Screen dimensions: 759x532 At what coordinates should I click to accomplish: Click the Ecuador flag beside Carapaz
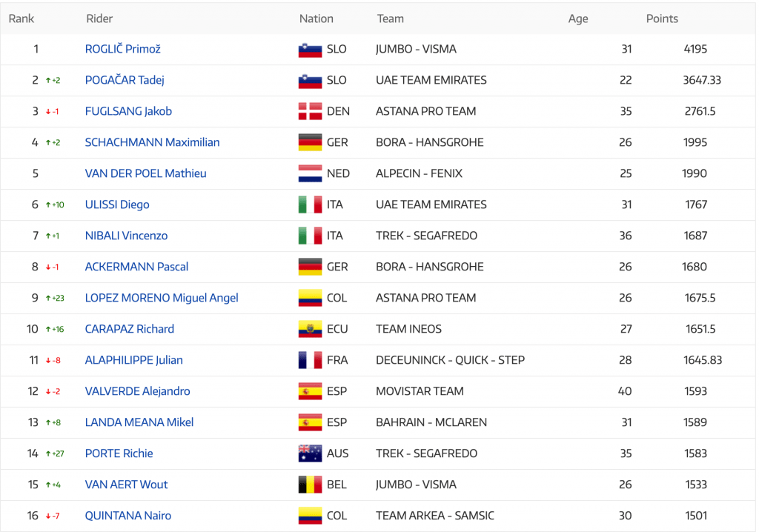pos(310,329)
